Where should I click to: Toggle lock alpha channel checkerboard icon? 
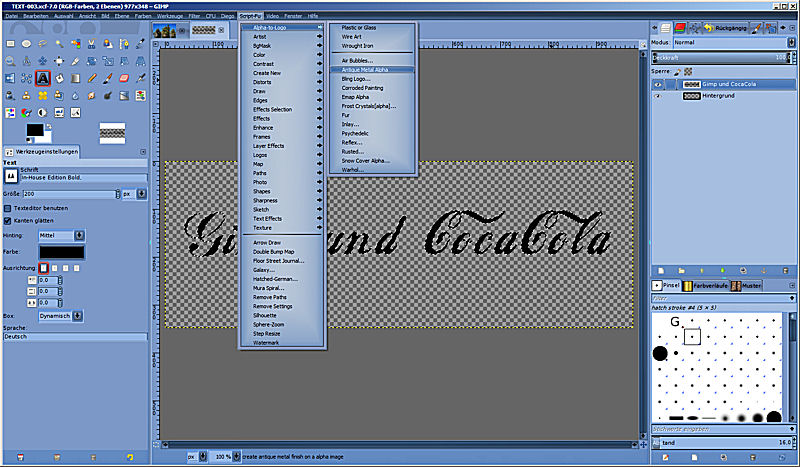(688, 71)
